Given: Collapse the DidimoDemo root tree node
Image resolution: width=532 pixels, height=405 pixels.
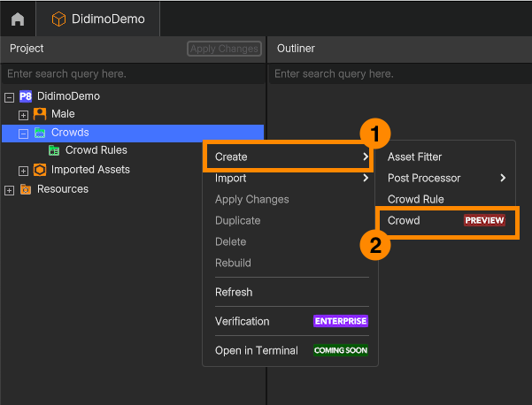Looking at the screenshot, I should point(9,97).
